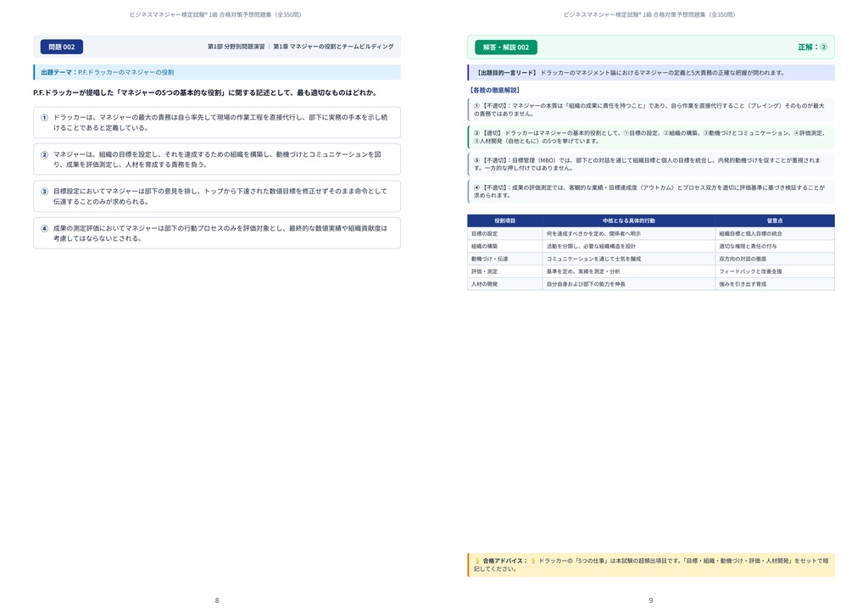Screen dimensions: 868x614
Task: Click page number 9 at the bottom
Action: pos(651,600)
